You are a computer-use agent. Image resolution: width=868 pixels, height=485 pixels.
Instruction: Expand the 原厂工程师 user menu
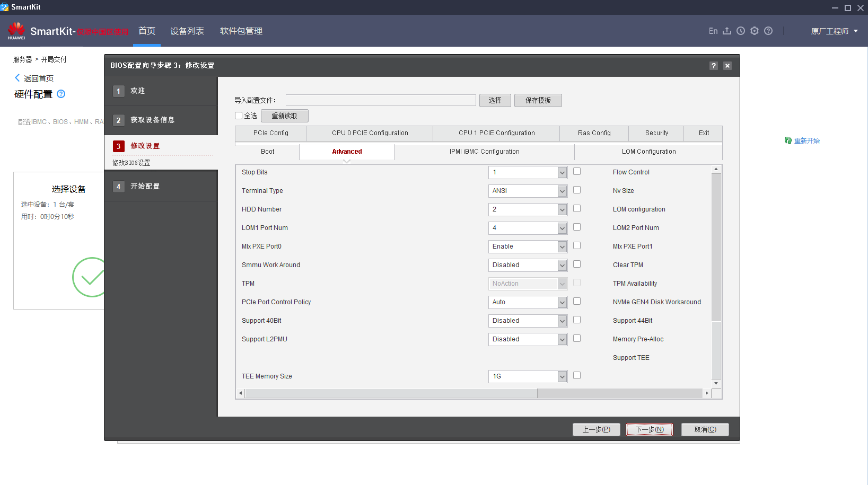[x=834, y=31]
